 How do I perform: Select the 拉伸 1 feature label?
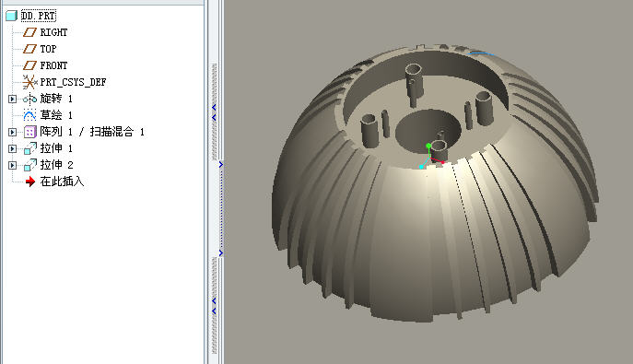(x=56, y=148)
